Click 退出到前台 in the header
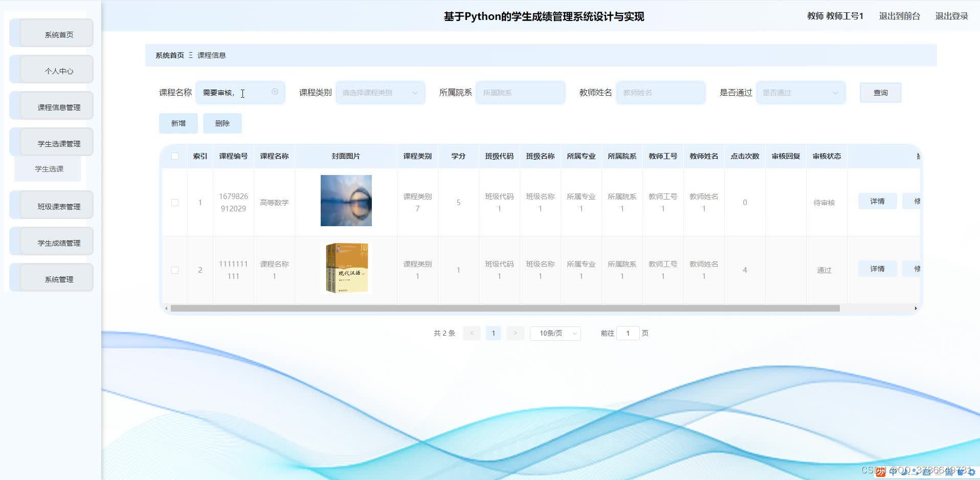 click(x=899, y=16)
